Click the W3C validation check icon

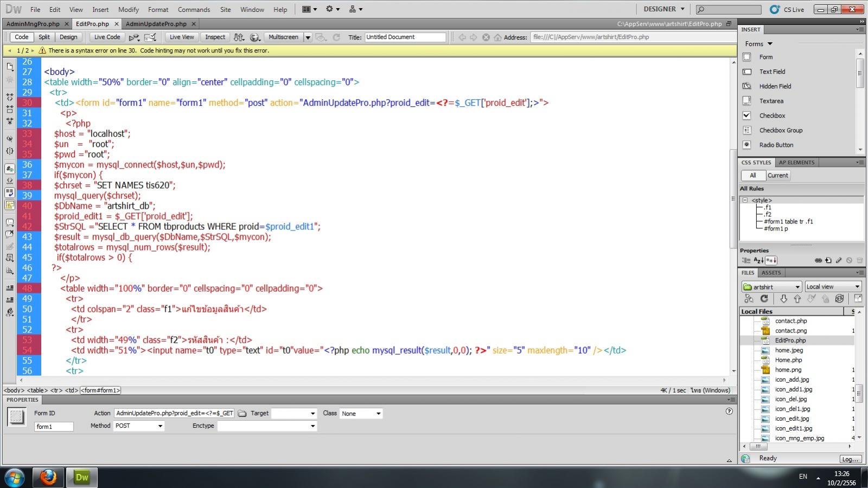[151, 37]
